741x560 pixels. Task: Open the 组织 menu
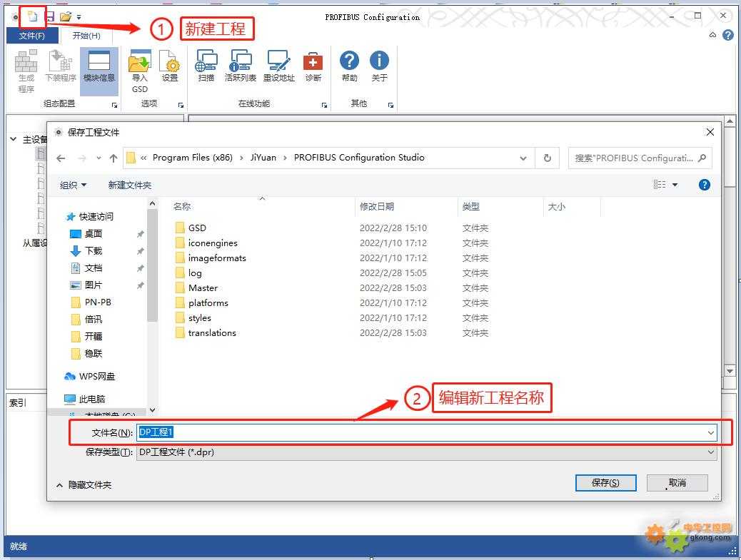(73, 185)
